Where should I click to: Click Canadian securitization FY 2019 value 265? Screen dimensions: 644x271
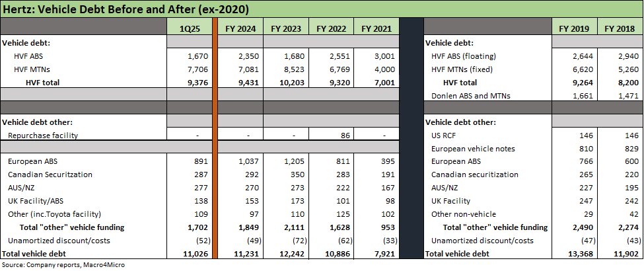point(586,174)
